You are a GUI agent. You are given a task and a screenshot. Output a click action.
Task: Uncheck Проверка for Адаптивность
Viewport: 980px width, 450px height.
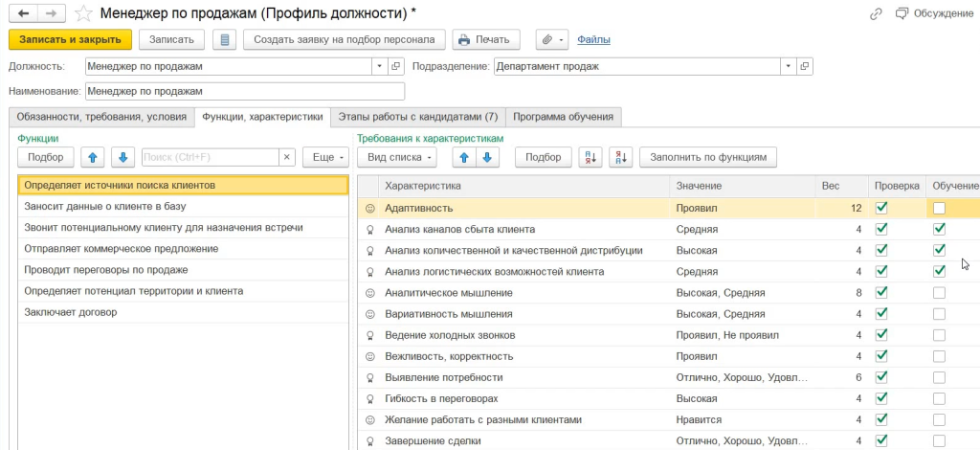pyautogui.click(x=881, y=208)
